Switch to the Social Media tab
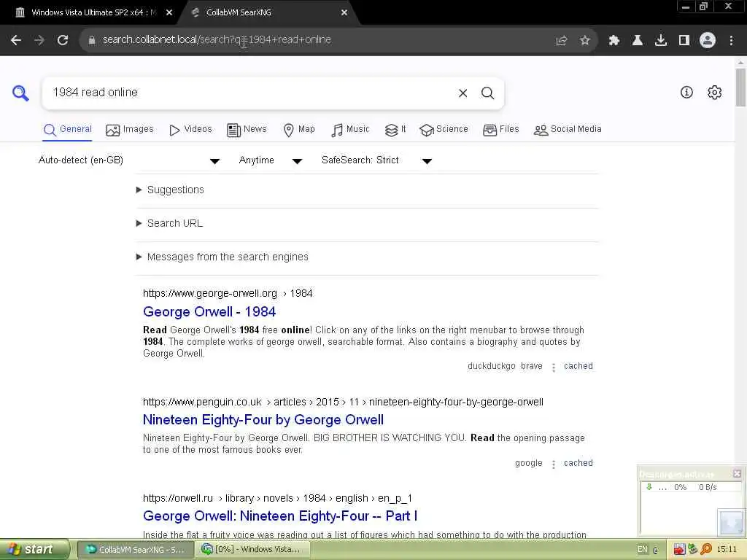 pos(568,130)
